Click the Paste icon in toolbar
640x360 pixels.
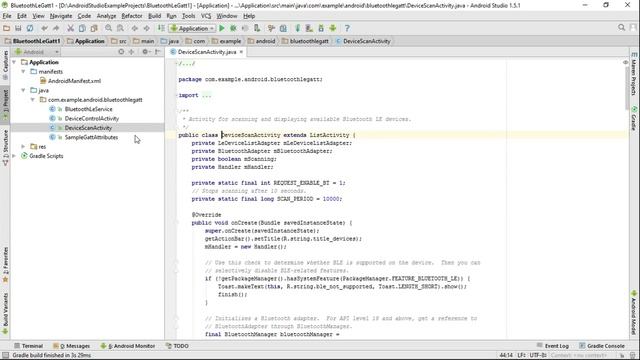tap(94, 28)
